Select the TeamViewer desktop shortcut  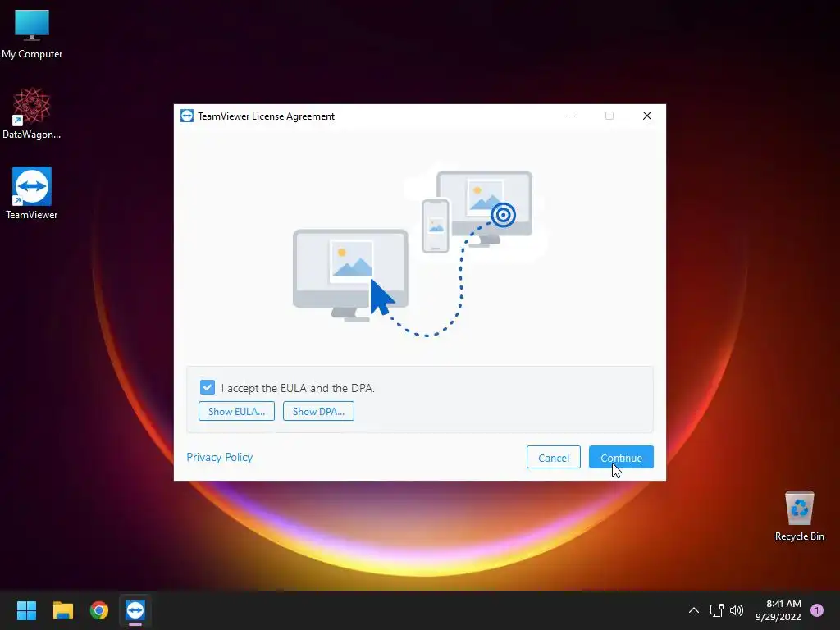point(32,194)
